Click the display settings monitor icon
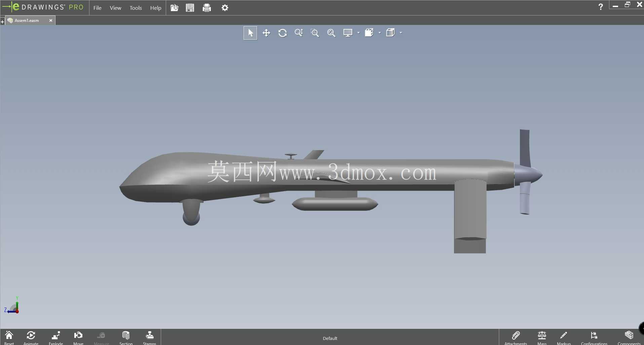 tap(348, 33)
